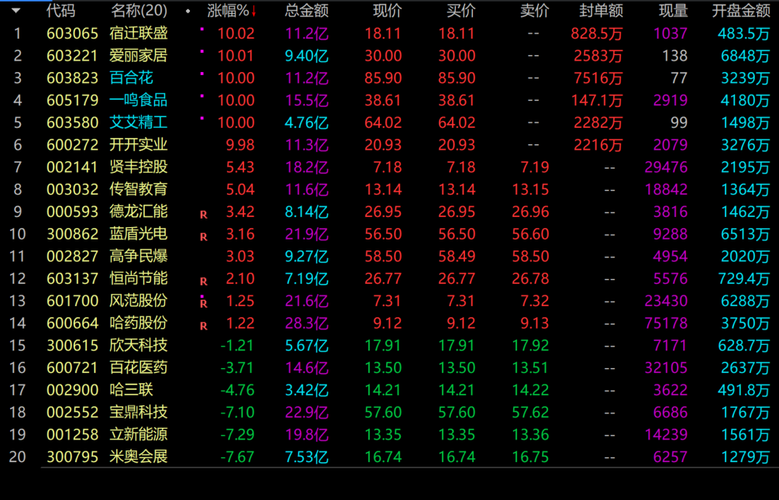Screen dimensions: 779x500
Task: Click the 卖价 column header
Action: click(x=535, y=10)
